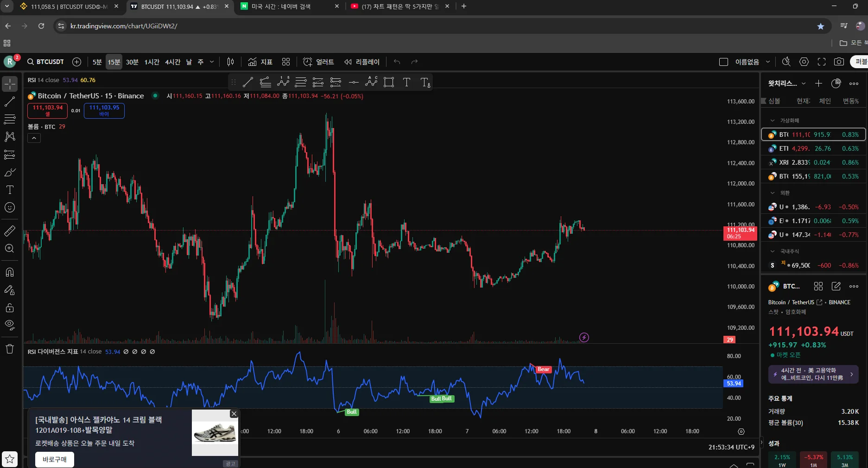Select the ETH row in watchlist

point(813,148)
